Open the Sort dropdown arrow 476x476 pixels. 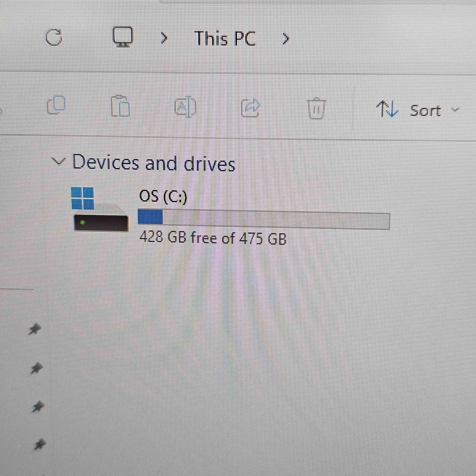click(x=455, y=110)
